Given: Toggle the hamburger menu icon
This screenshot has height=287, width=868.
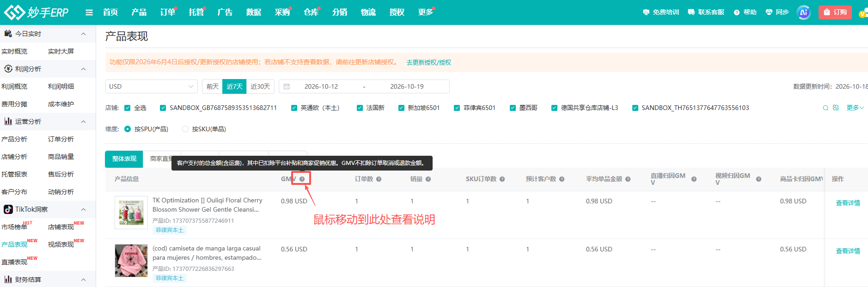Looking at the screenshot, I should tap(89, 12).
